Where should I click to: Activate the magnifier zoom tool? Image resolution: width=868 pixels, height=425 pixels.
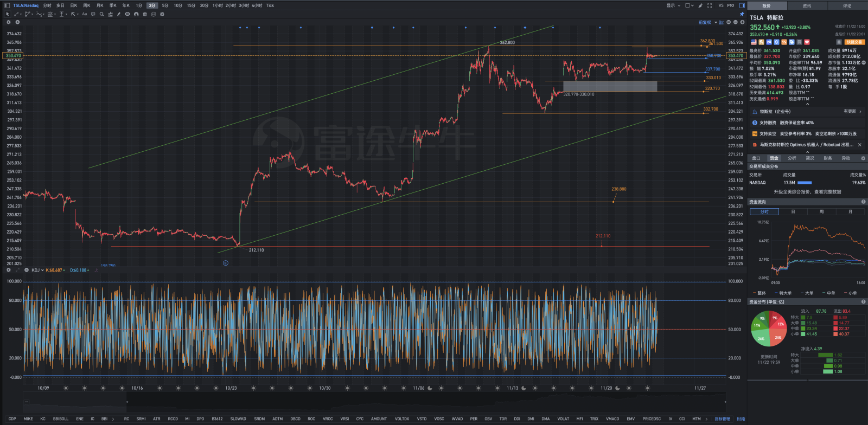pos(102,14)
